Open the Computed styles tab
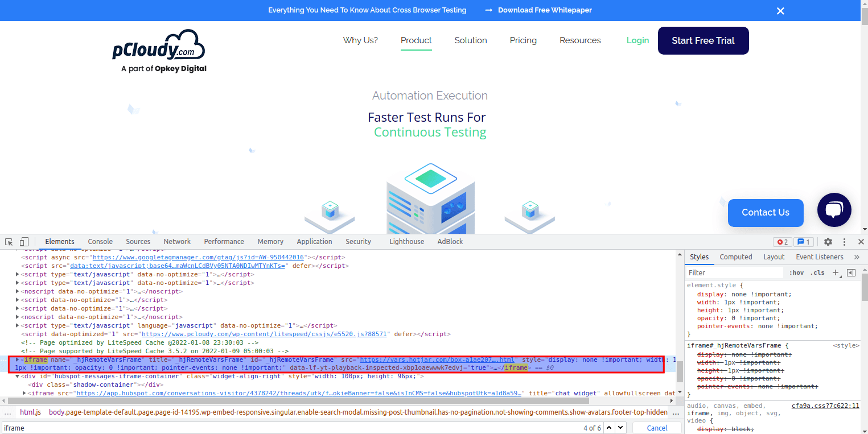Screen dimensions: 868x434 click(x=736, y=257)
